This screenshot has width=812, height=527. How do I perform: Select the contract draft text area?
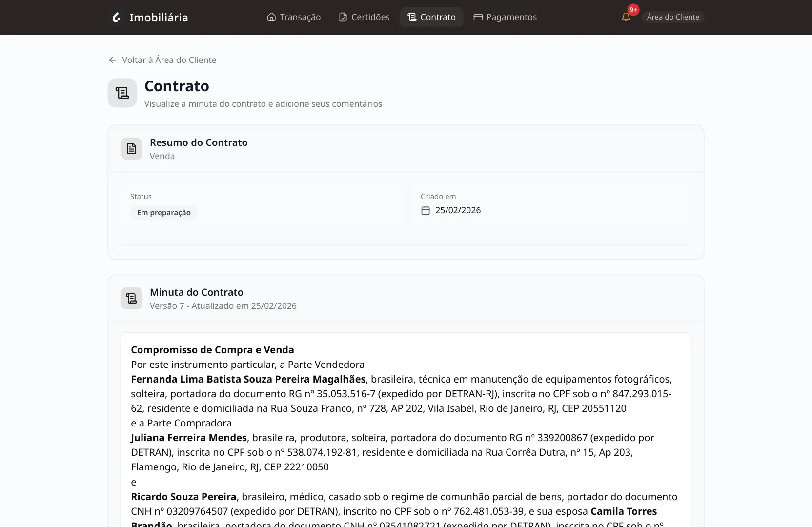tap(405, 429)
